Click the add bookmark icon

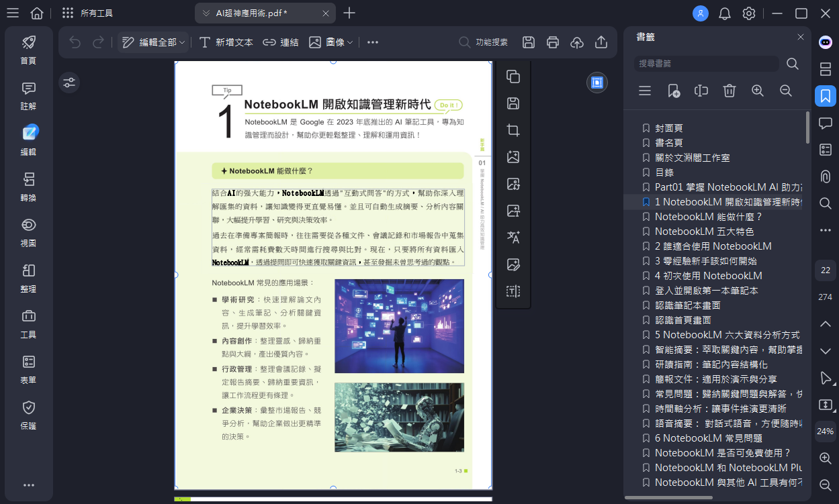coord(674,91)
